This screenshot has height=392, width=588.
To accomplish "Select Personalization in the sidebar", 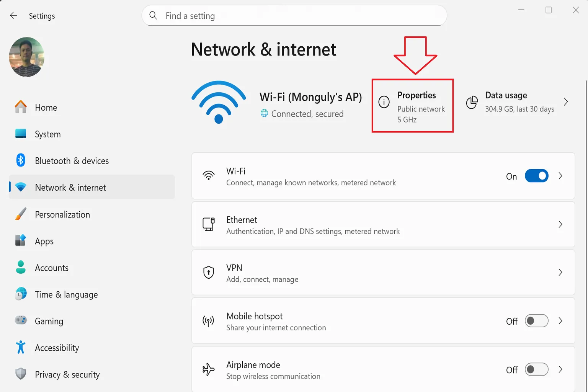I will 92,214.
